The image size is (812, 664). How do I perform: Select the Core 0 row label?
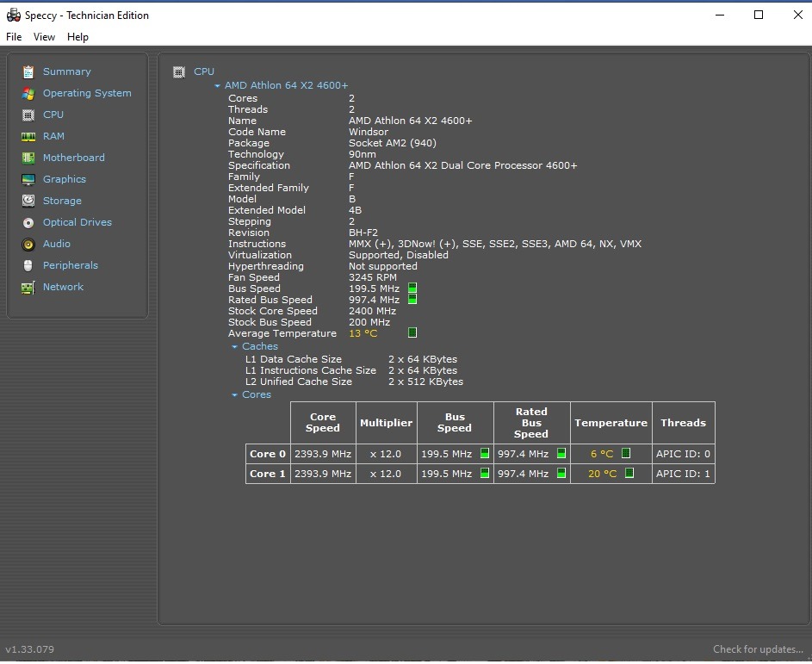click(268, 454)
